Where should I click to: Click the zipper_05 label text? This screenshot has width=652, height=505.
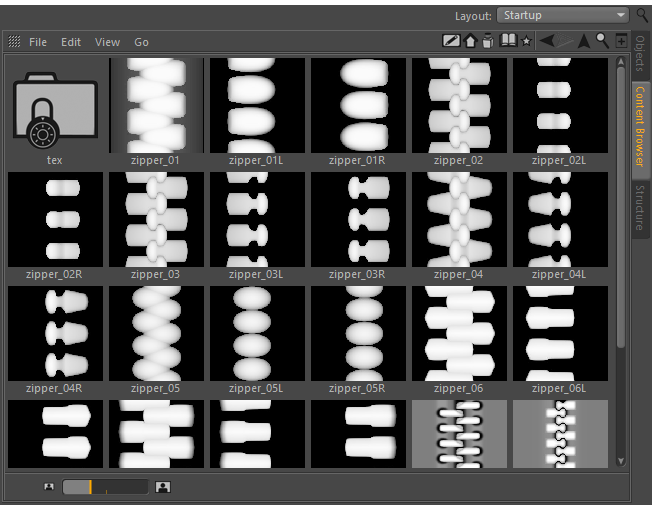(156, 389)
